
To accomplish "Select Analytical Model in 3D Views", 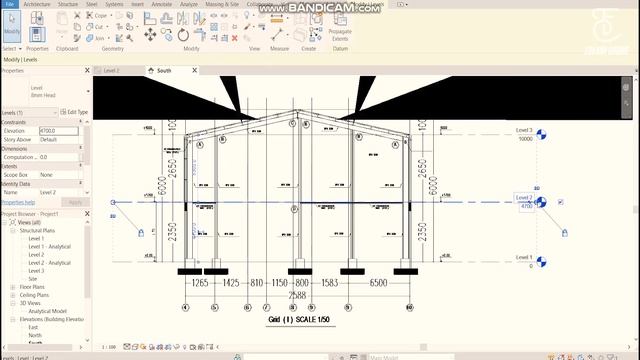I will (x=47, y=311).
